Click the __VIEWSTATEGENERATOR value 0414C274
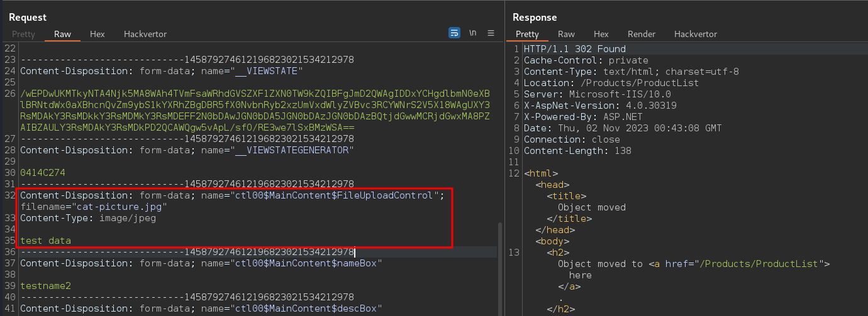This screenshot has height=316, width=868. click(43, 172)
